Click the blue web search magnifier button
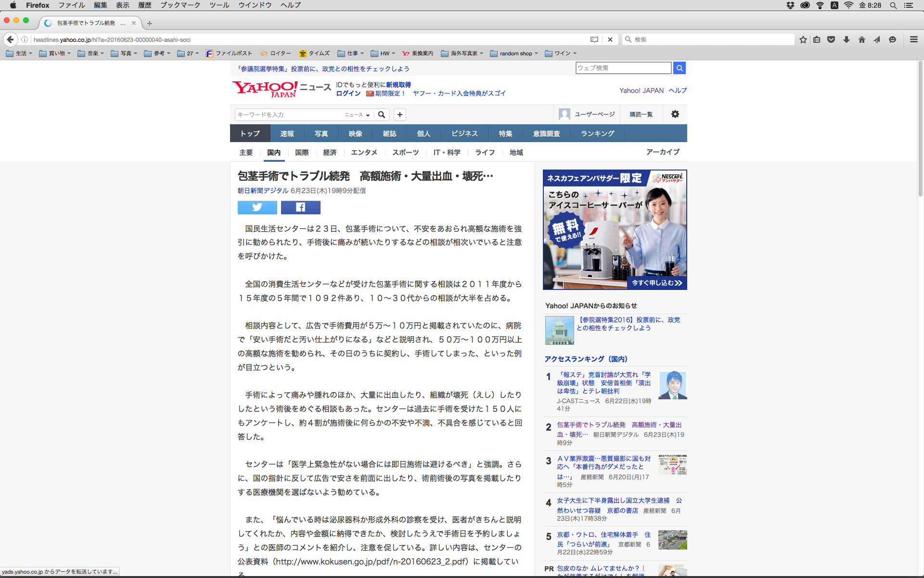 [679, 68]
